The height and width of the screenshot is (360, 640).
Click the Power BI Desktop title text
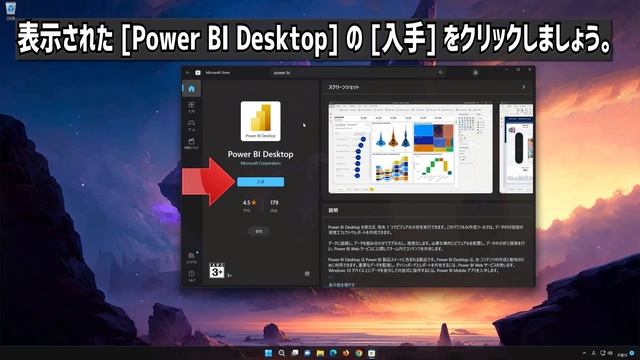click(260, 154)
